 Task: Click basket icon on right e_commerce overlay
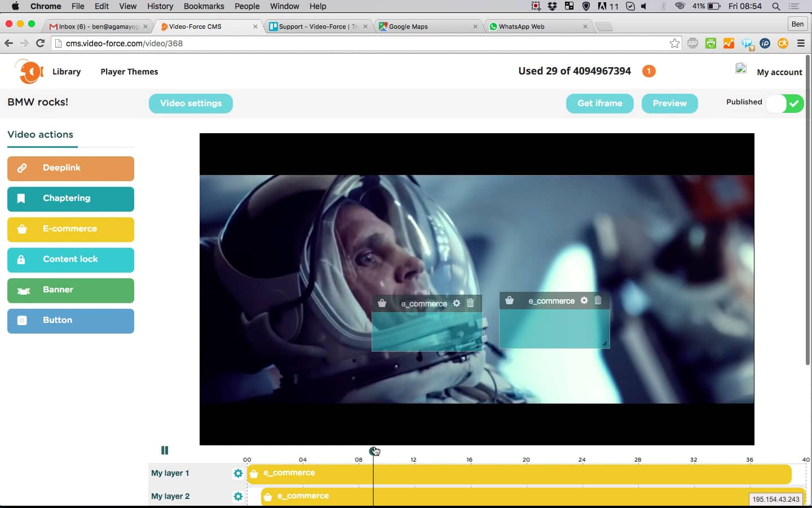tap(509, 300)
